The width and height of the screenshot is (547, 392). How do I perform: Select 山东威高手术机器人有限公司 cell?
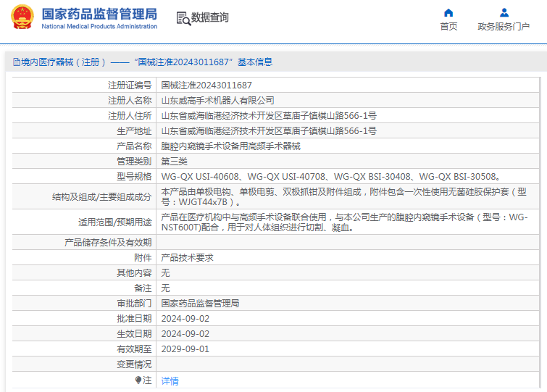(x=217, y=101)
